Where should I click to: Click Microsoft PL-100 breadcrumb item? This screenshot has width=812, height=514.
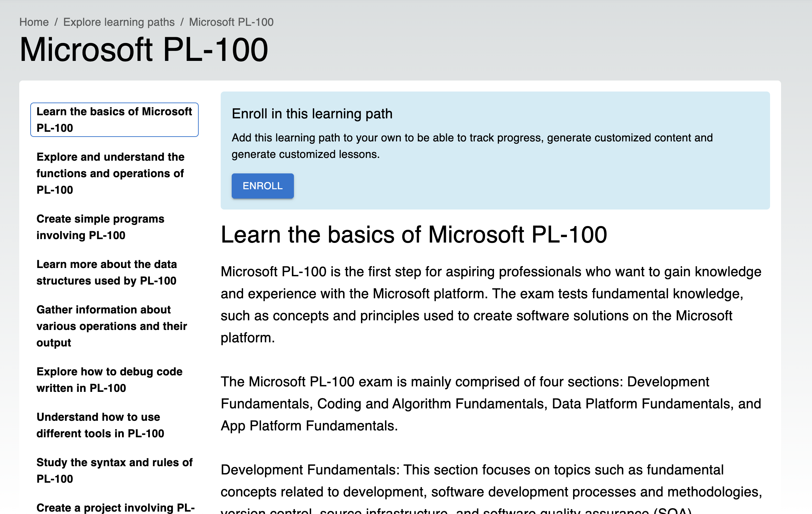[231, 22]
